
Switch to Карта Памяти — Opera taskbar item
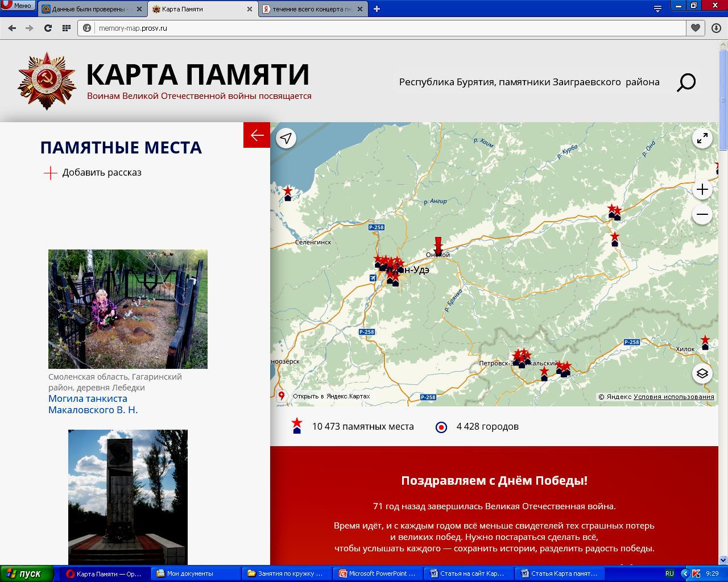(104, 573)
